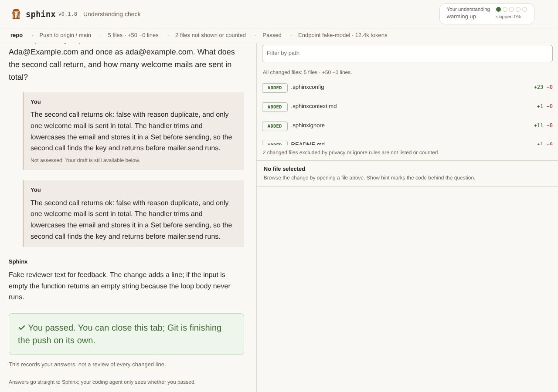Click the 'warming up' status text
The width and height of the screenshot is (558, 392).
(x=461, y=17)
